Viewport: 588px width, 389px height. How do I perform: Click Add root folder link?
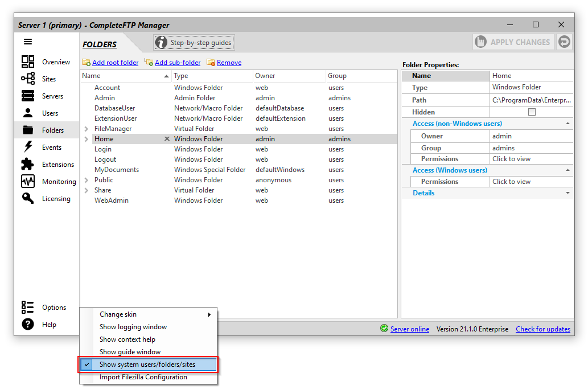[x=115, y=63]
